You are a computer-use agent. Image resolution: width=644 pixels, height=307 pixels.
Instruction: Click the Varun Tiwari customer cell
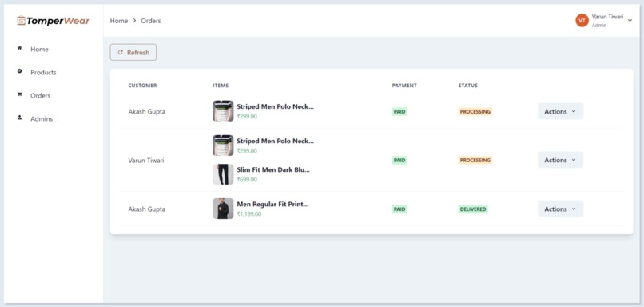(145, 160)
